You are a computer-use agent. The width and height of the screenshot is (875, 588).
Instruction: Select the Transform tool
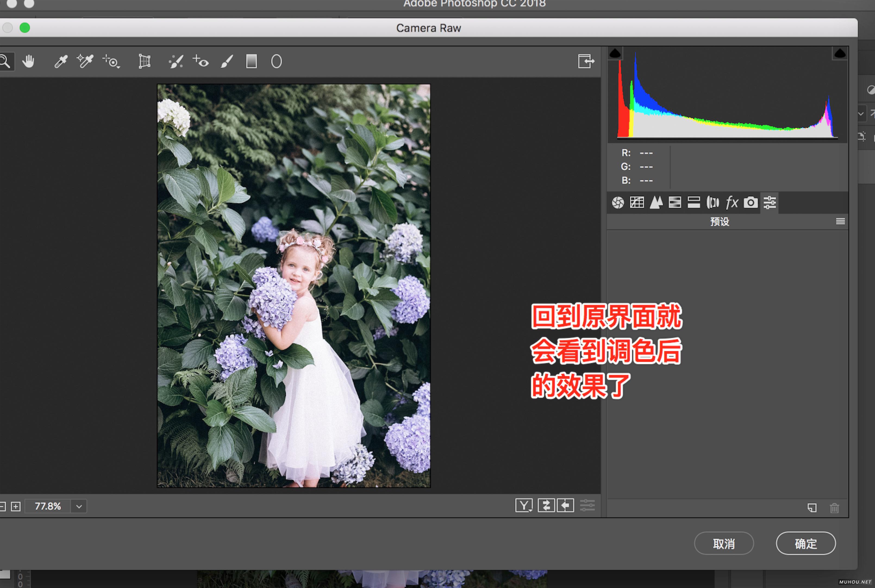[x=144, y=61]
